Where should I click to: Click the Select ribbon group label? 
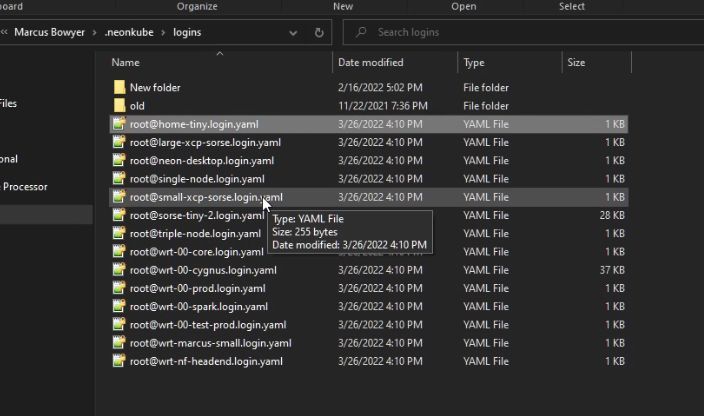click(572, 6)
